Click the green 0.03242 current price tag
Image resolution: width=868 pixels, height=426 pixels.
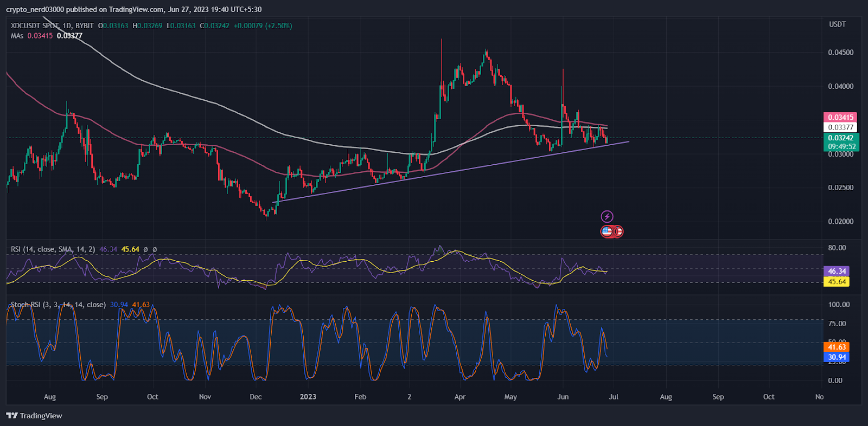pyautogui.click(x=840, y=138)
